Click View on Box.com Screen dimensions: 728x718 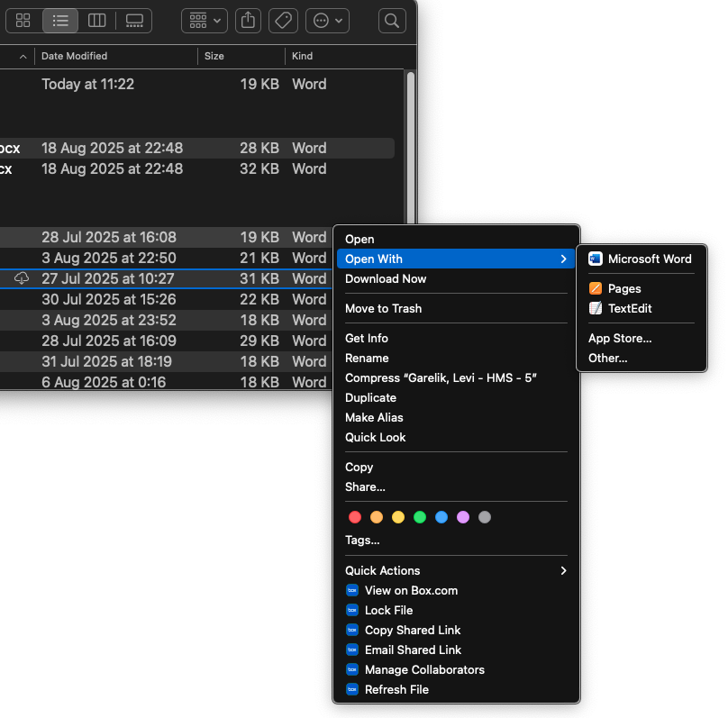pos(411,590)
